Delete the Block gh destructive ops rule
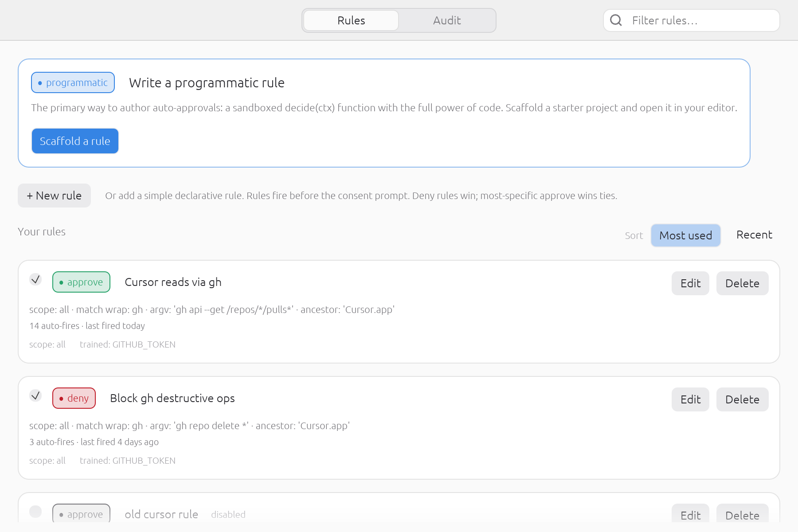Viewport: 798px width, 532px height. click(x=742, y=399)
